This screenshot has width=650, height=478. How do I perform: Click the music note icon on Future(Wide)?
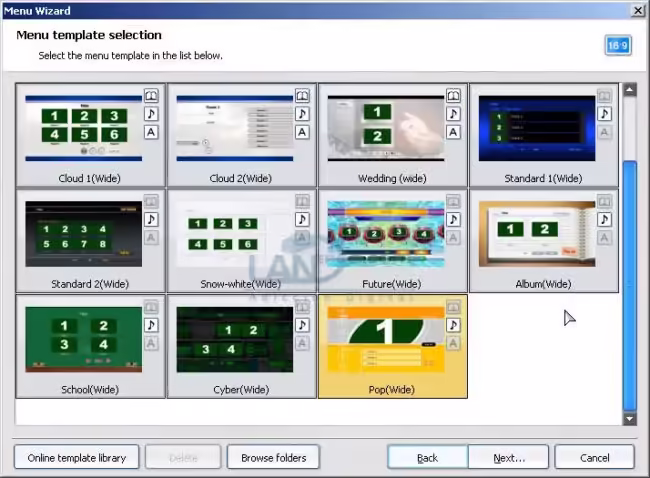(x=454, y=219)
